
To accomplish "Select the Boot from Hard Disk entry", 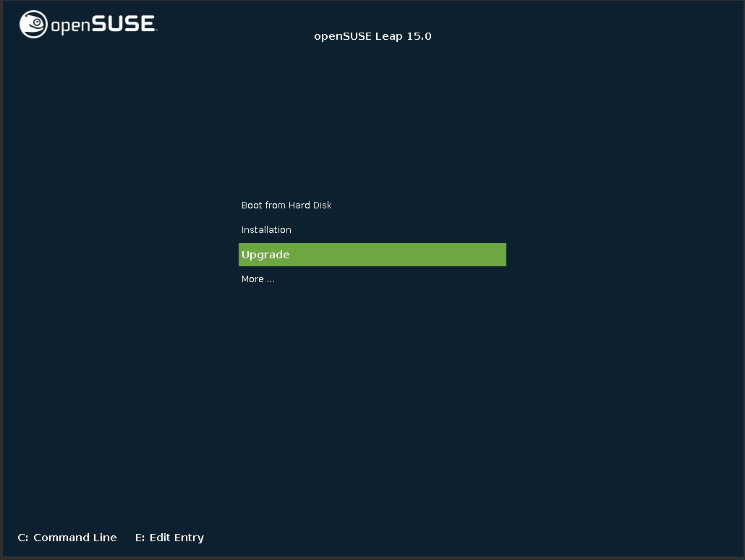I will (x=286, y=205).
